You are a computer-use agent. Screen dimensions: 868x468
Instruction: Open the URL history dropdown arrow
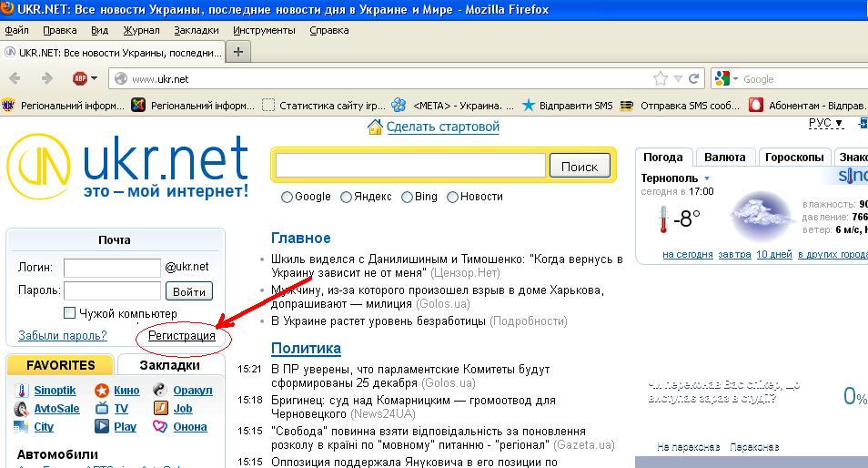(678, 78)
